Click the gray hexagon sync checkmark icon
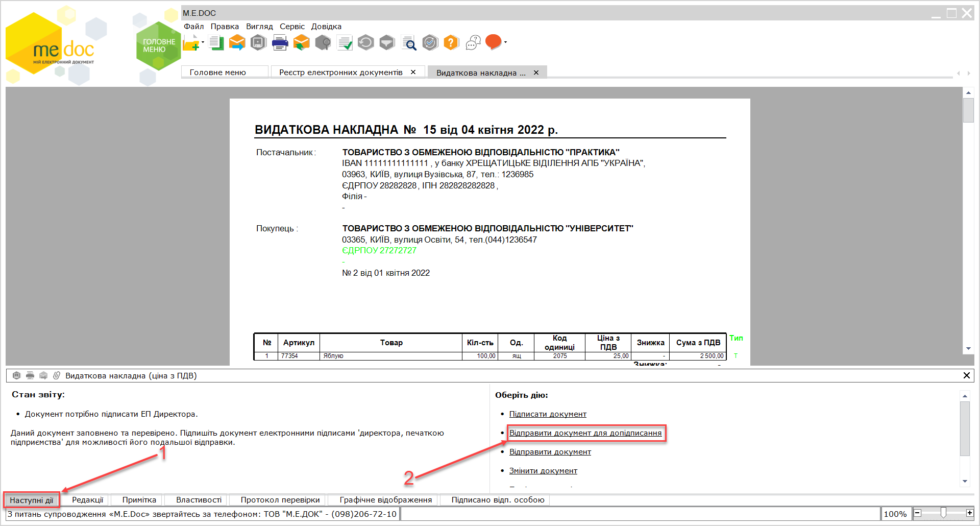Image resolution: width=980 pixels, height=526 pixels. tap(430, 43)
